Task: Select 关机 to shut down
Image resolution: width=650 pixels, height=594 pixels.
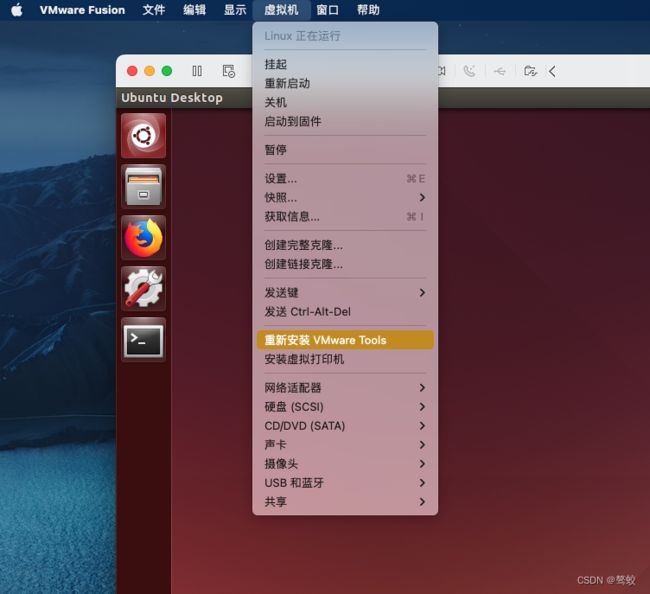Action: pyautogui.click(x=345, y=102)
